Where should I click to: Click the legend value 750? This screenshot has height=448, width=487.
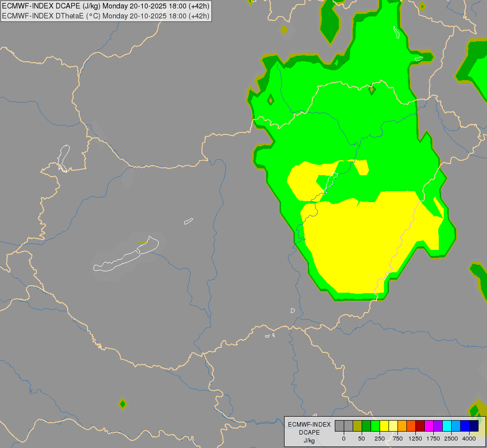tap(397, 439)
